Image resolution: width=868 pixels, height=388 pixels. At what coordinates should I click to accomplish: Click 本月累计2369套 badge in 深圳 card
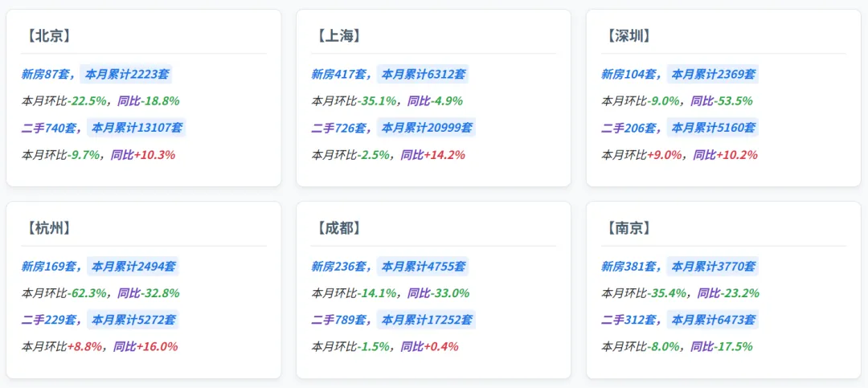pos(713,74)
